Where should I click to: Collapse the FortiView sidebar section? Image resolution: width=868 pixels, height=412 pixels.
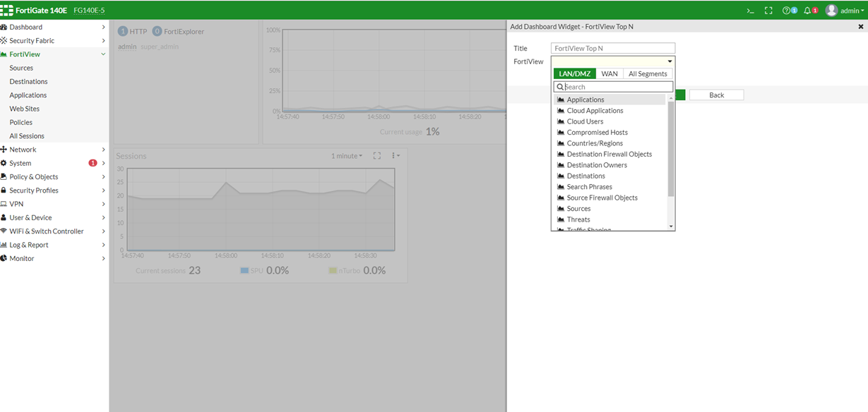click(x=103, y=54)
